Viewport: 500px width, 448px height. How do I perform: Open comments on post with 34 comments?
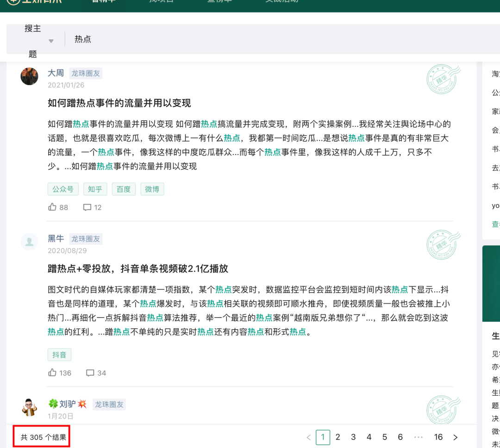(96, 373)
